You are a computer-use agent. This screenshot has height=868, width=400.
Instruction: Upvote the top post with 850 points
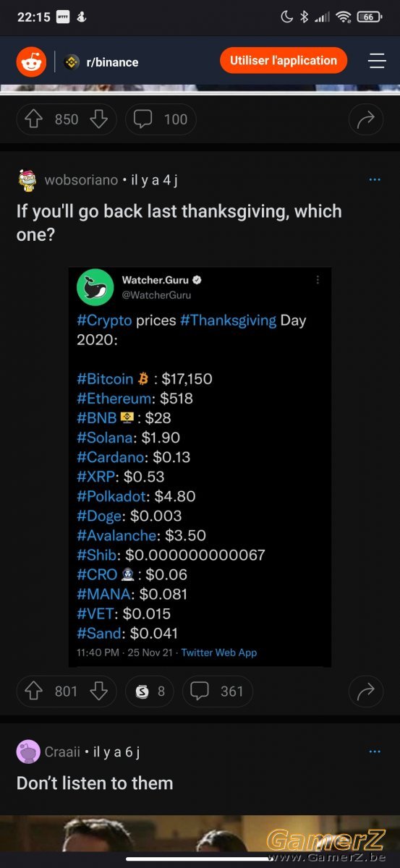pyautogui.click(x=34, y=119)
